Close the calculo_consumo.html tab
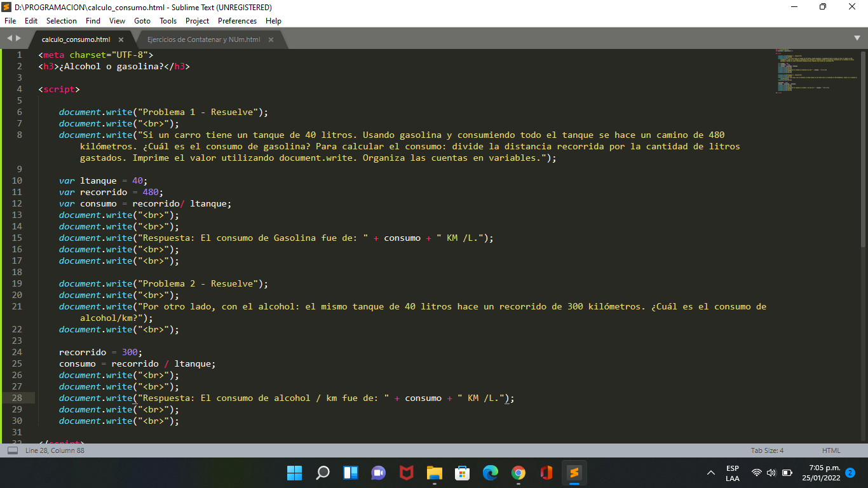The height and width of the screenshot is (488, 868). point(121,39)
